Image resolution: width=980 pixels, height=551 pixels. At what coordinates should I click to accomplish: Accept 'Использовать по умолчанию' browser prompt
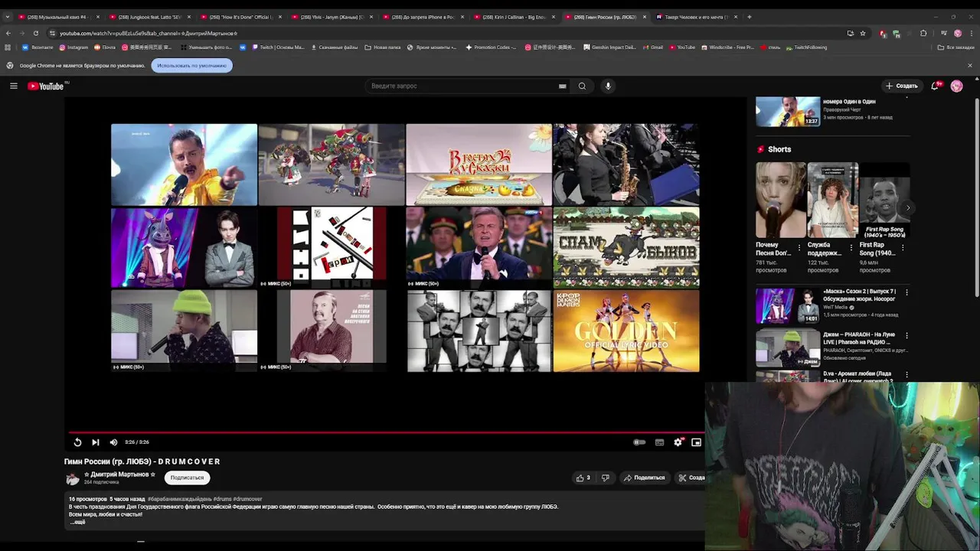[191, 66]
